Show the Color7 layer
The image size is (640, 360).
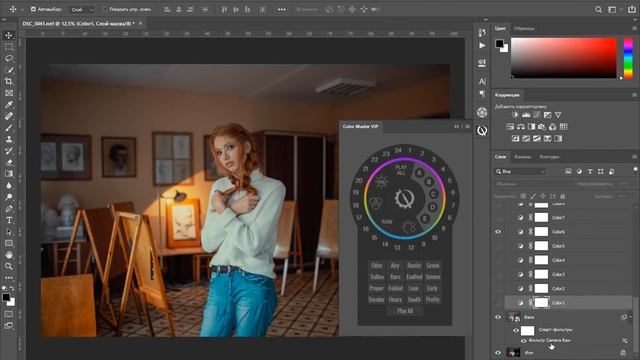[x=498, y=218]
